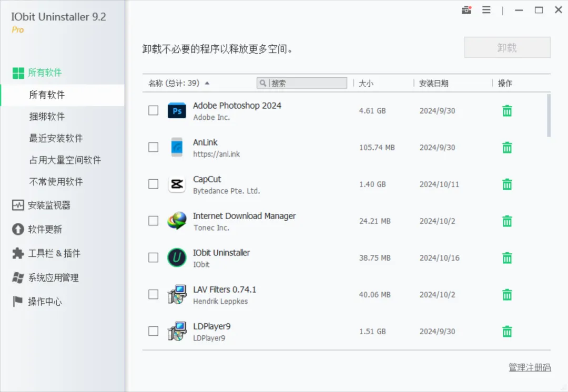Check the AnLink checkbox

click(x=154, y=147)
